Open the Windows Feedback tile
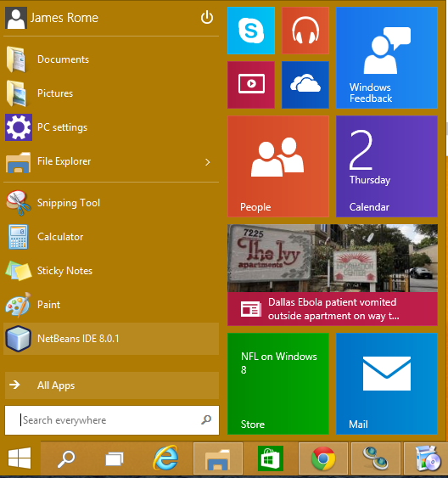Screen dimensions: 448x478 click(x=387, y=58)
